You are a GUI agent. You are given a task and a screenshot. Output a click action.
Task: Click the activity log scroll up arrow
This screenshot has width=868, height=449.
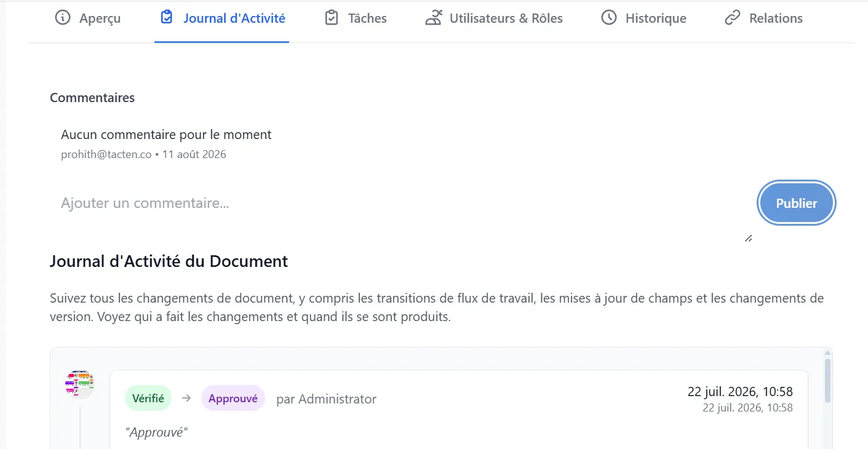[827, 352]
